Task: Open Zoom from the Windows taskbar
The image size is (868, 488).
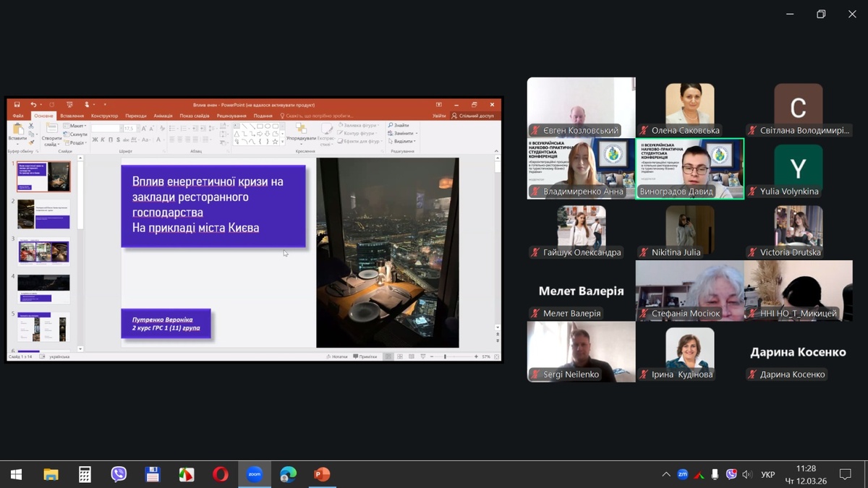Action: [x=254, y=474]
